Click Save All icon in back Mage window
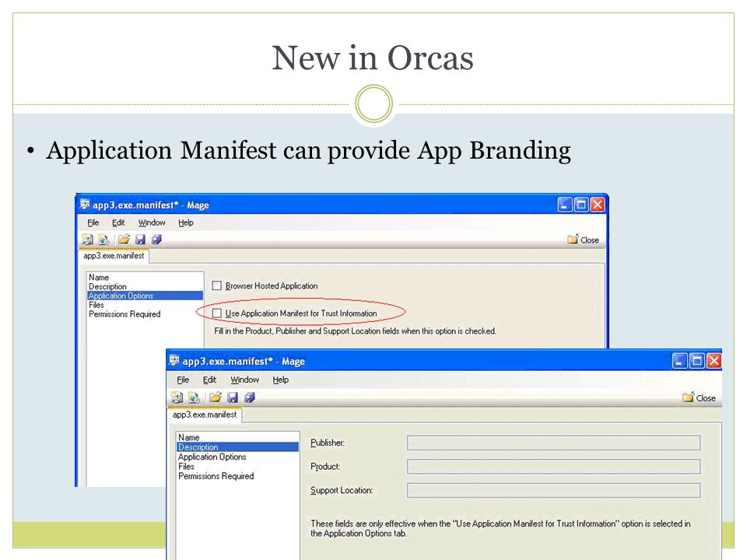Screen dimensions: 747x560 (156, 240)
